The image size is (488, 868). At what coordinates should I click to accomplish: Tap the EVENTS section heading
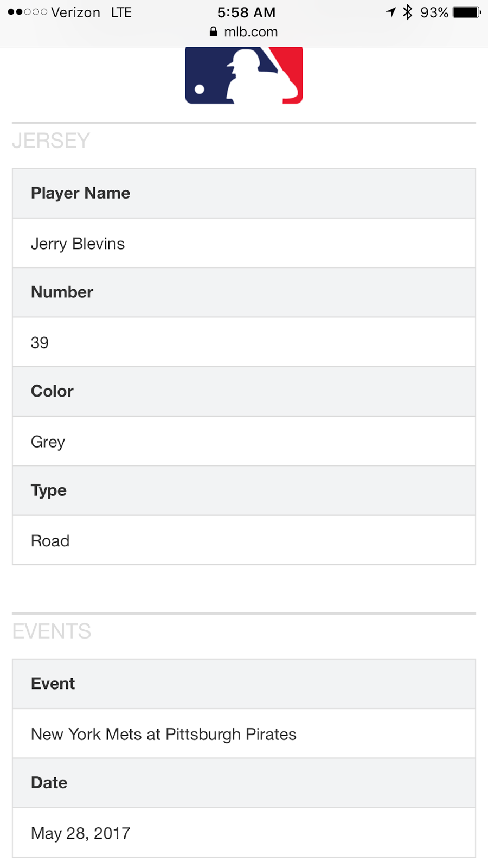[x=52, y=631]
